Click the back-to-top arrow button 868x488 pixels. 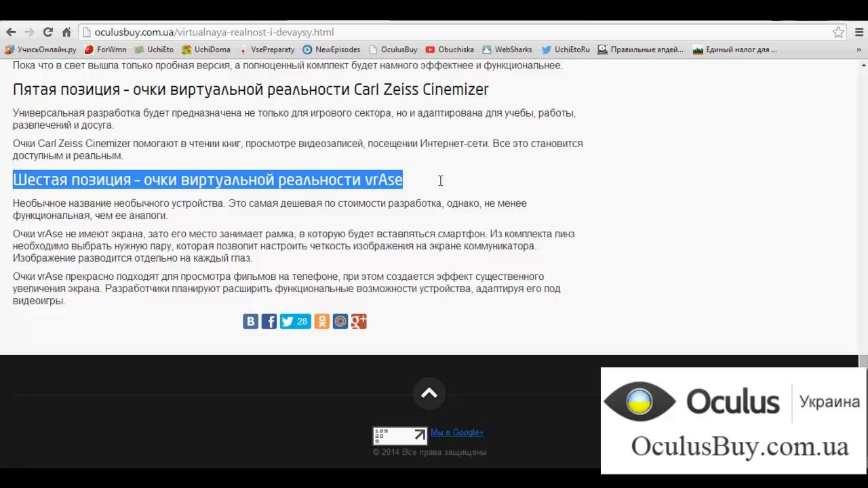[x=429, y=393]
